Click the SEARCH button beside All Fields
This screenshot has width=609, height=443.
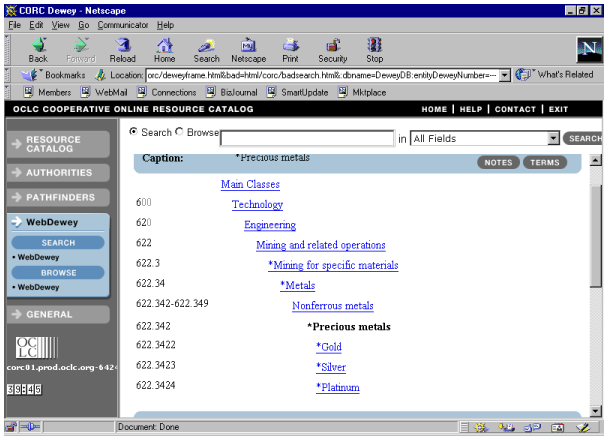coord(582,139)
